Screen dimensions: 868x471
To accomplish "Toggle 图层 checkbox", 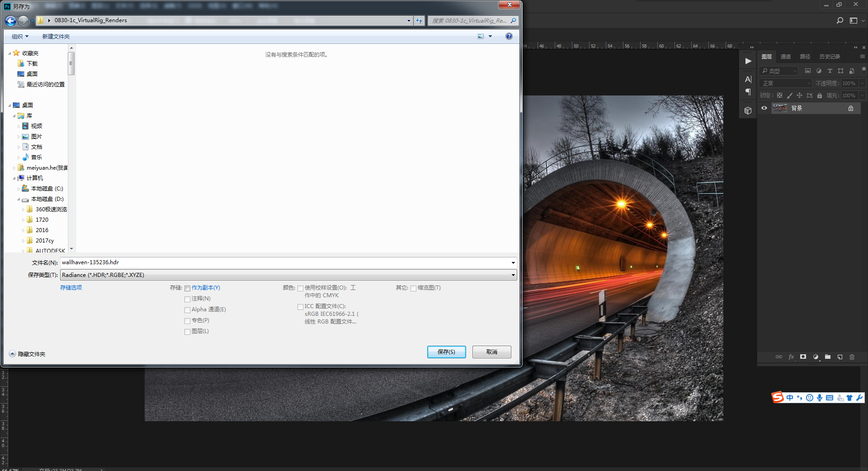I will tap(187, 332).
